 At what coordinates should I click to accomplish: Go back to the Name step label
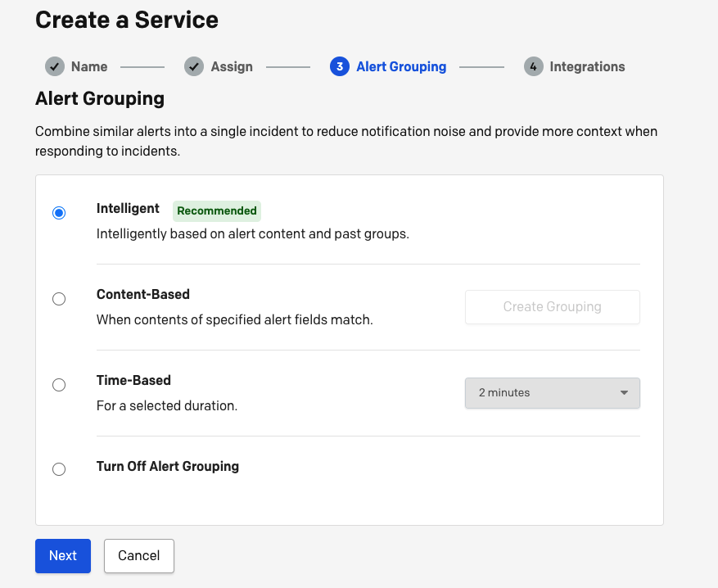[x=89, y=67]
